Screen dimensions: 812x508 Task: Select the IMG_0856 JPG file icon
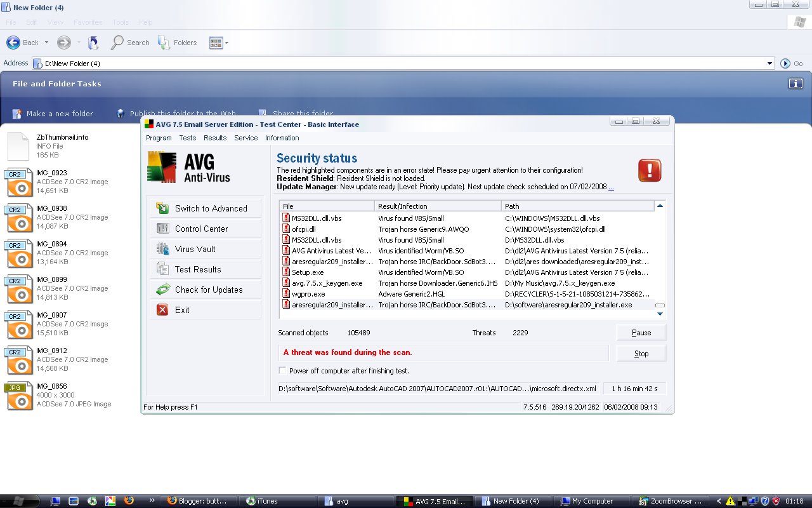coord(18,396)
